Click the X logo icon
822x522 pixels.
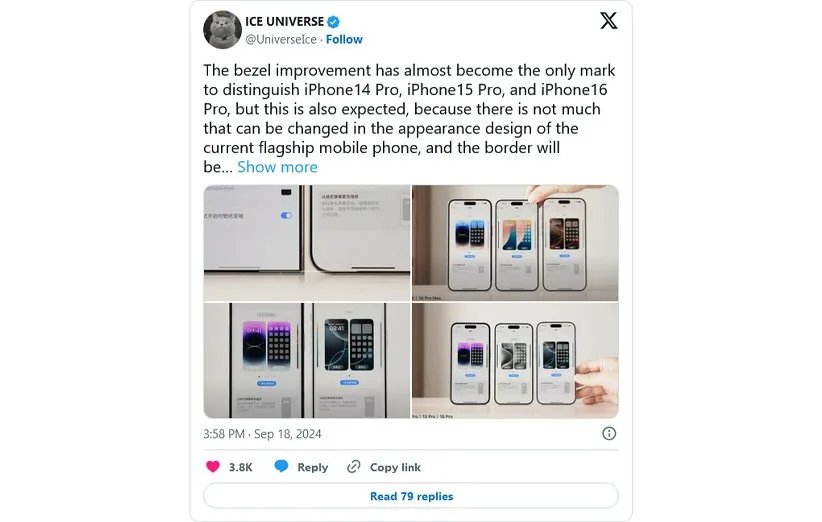point(608,21)
